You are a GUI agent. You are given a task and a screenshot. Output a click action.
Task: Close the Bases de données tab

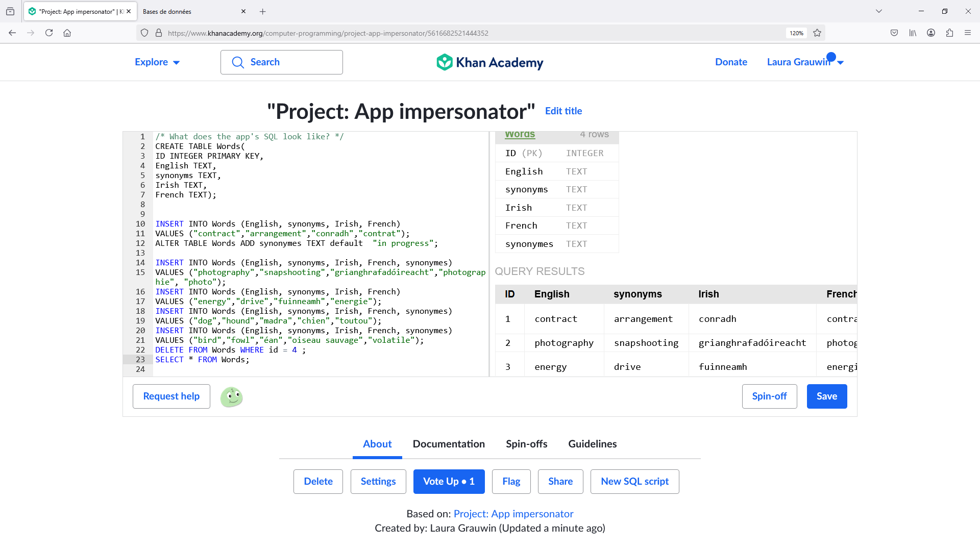pyautogui.click(x=243, y=11)
